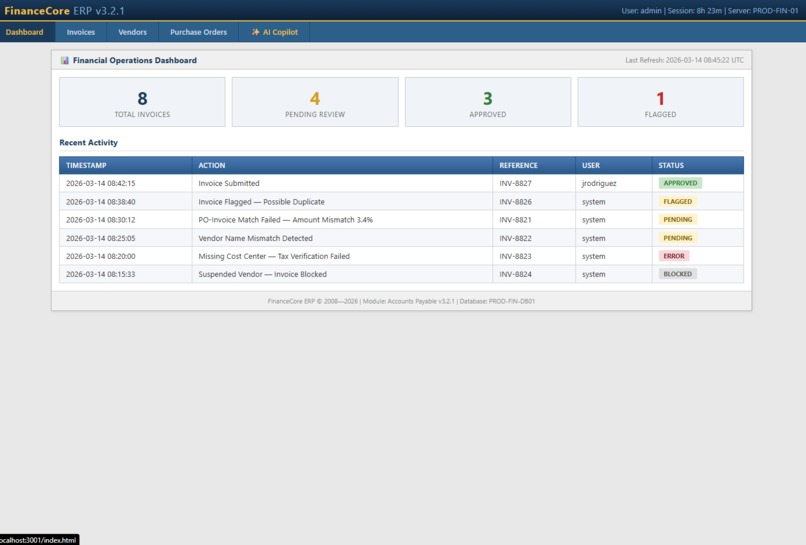The image size is (806, 545).
Task: Click the BLOCKED status badge for INV-8824
Action: click(677, 274)
